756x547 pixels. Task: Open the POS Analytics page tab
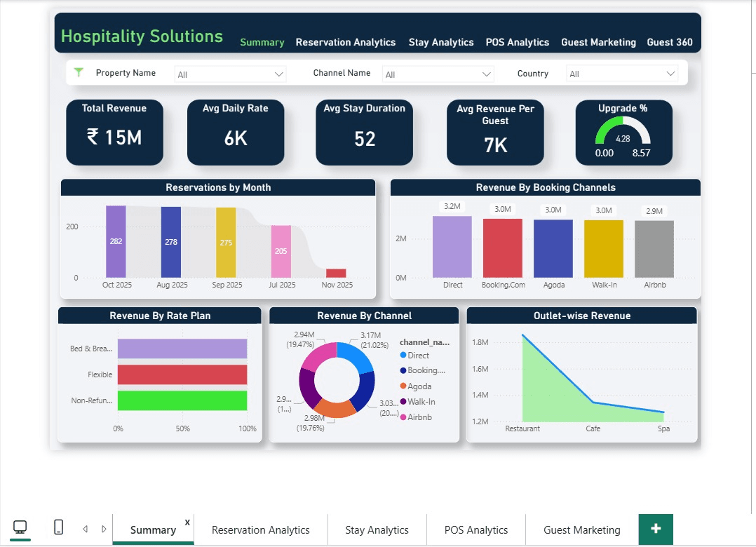click(x=517, y=42)
